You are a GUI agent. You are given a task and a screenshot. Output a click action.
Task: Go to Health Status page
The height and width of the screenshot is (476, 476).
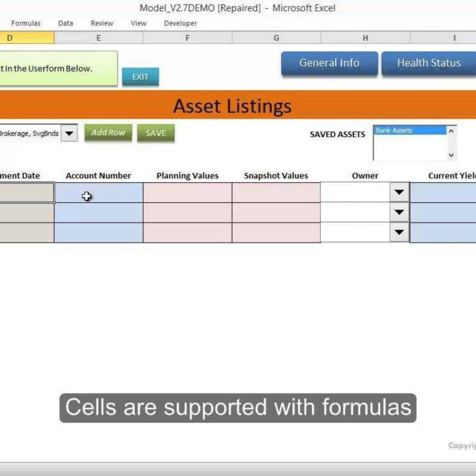(x=428, y=63)
